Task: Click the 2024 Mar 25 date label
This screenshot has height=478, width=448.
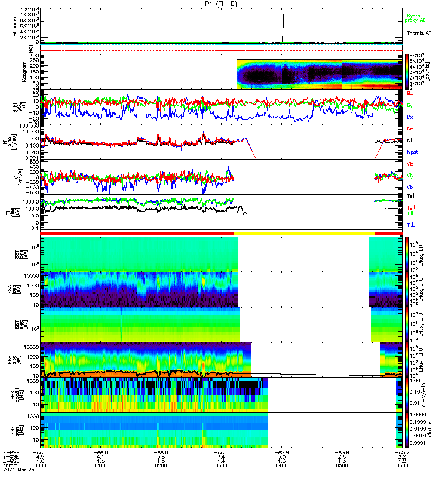Action: pyautogui.click(x=19, y=470)
